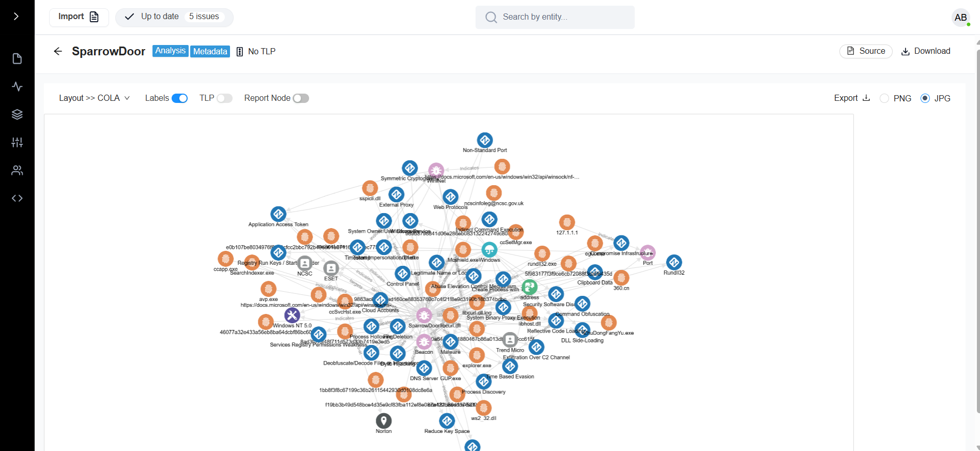
Task: Toggle the Labels switch off
Action: [179, 98]
